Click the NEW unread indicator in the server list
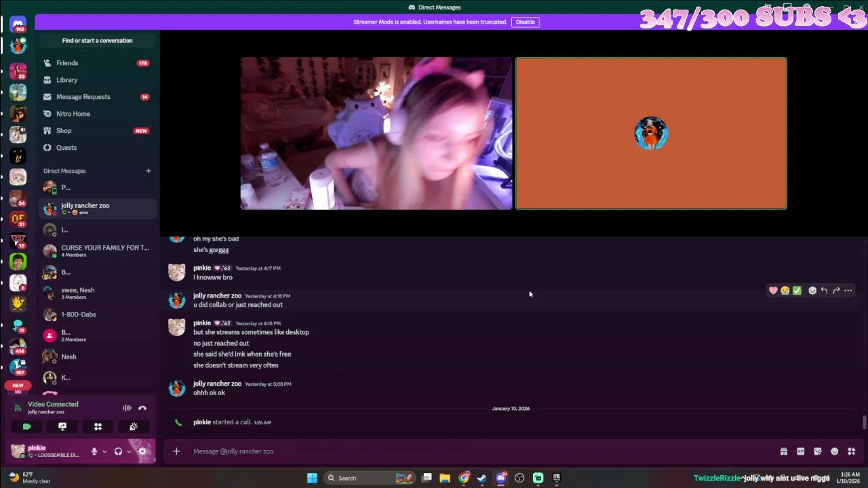Image resolution: width=868 pixels, height=488 pixels. [x=18, y=385]
